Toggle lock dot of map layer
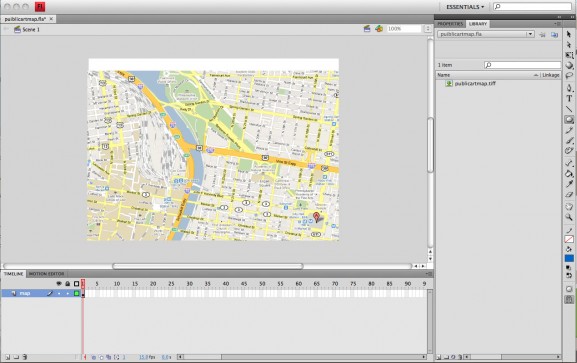 [x=68, y=293]
